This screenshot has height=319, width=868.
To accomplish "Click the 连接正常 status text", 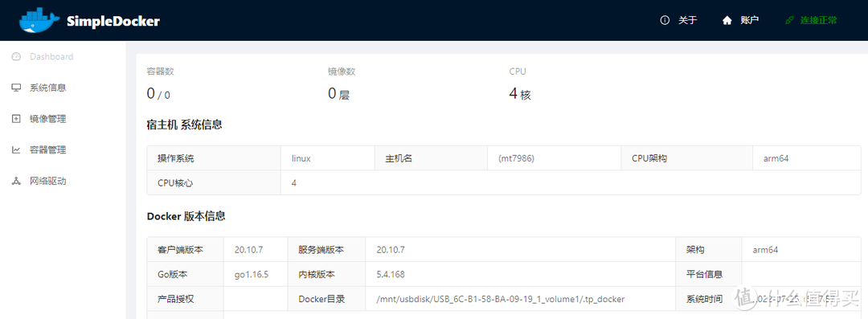I will coord(819,21).
